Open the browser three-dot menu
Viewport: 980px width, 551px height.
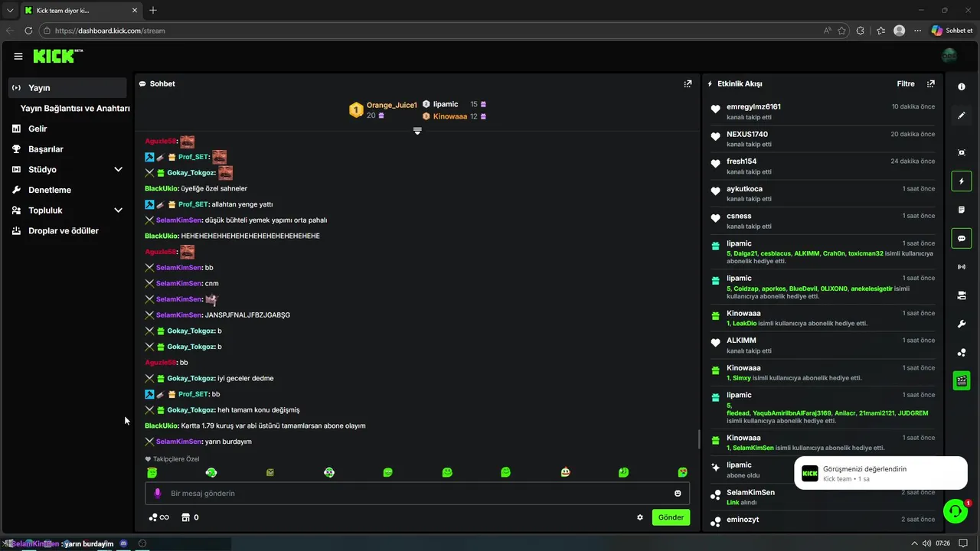917,31
